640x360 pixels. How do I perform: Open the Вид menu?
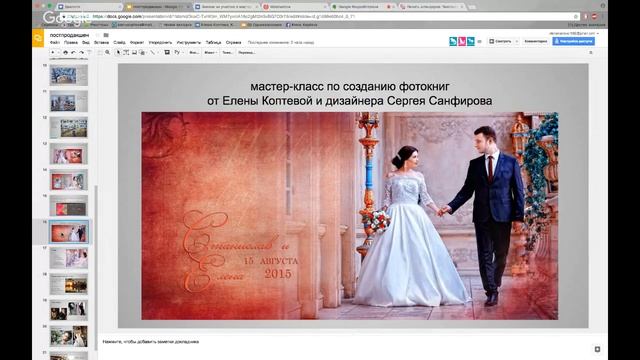tap(86, 42)
